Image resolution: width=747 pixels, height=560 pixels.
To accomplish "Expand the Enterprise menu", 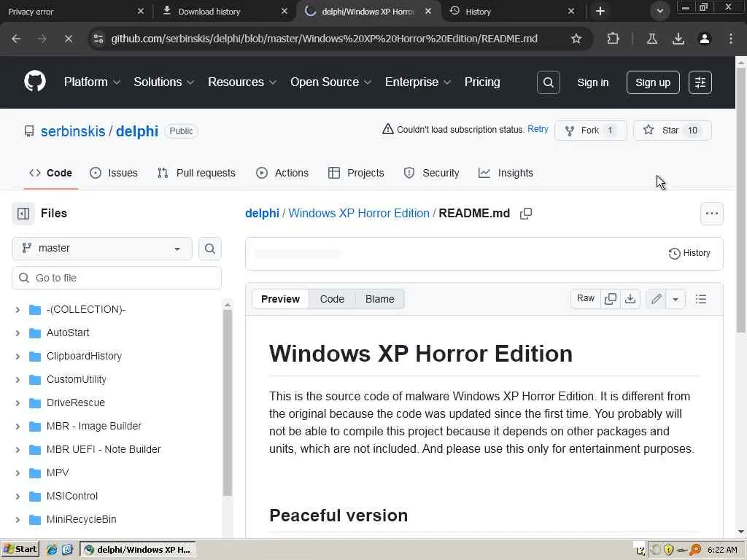I will pos(418,82).
